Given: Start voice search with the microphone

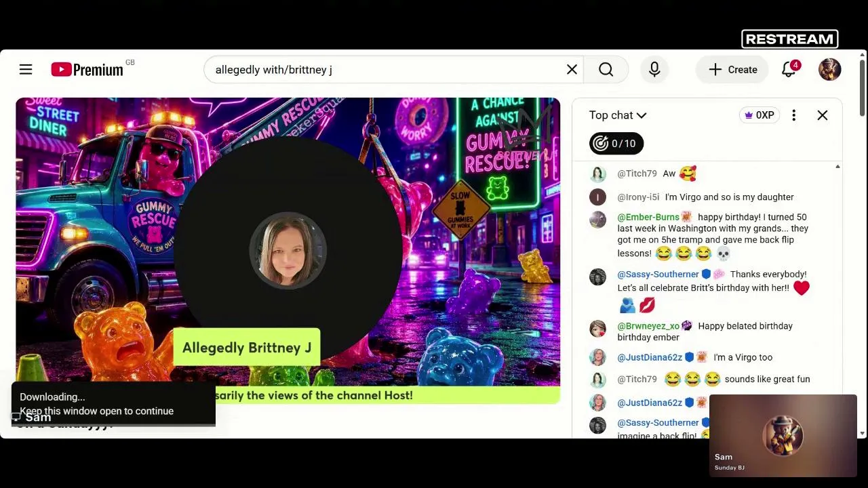Looking at the screenshot, I should coord(654,69).
